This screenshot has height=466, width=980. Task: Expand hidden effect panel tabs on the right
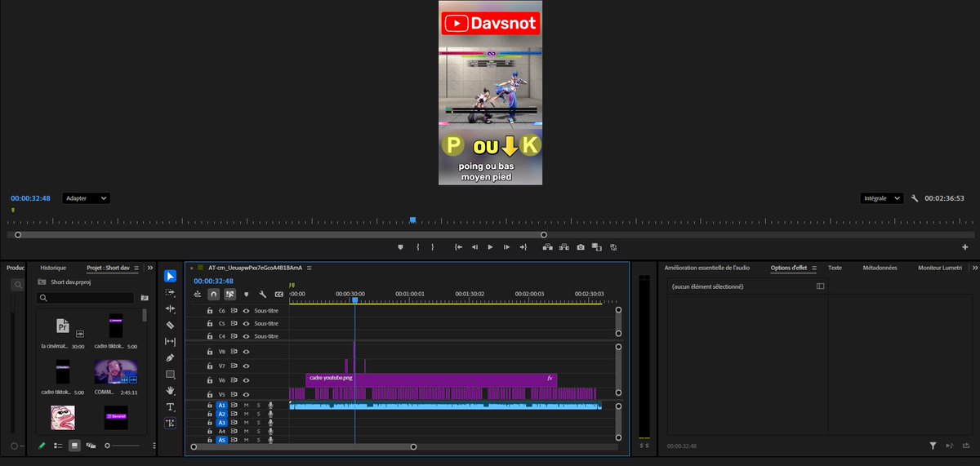[975, 268]
